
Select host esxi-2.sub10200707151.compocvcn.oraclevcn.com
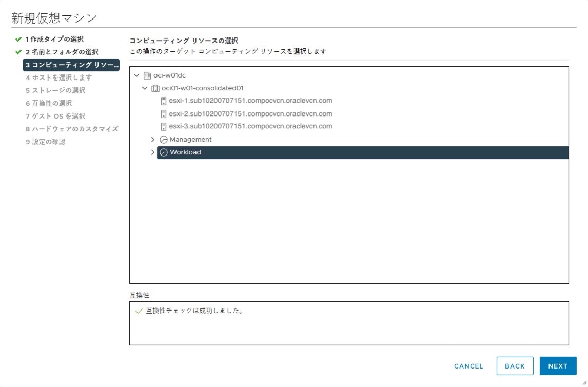coord(250,113)
